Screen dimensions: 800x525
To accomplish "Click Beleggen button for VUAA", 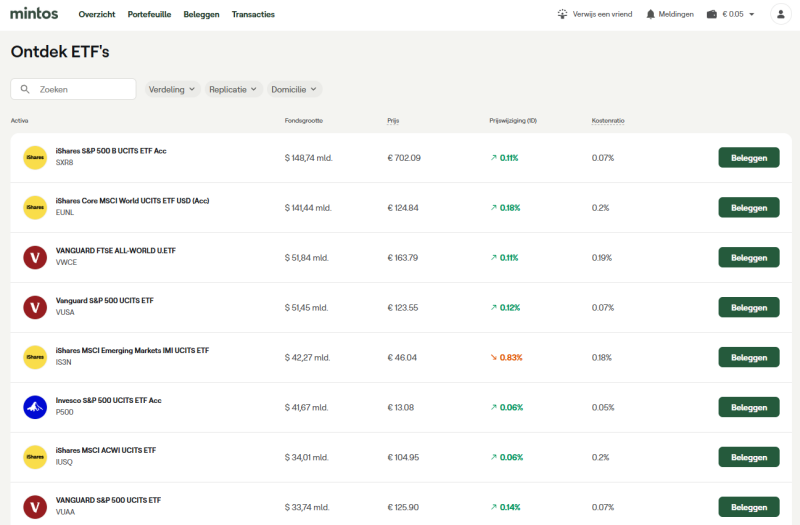I will [x=749, y=507].
